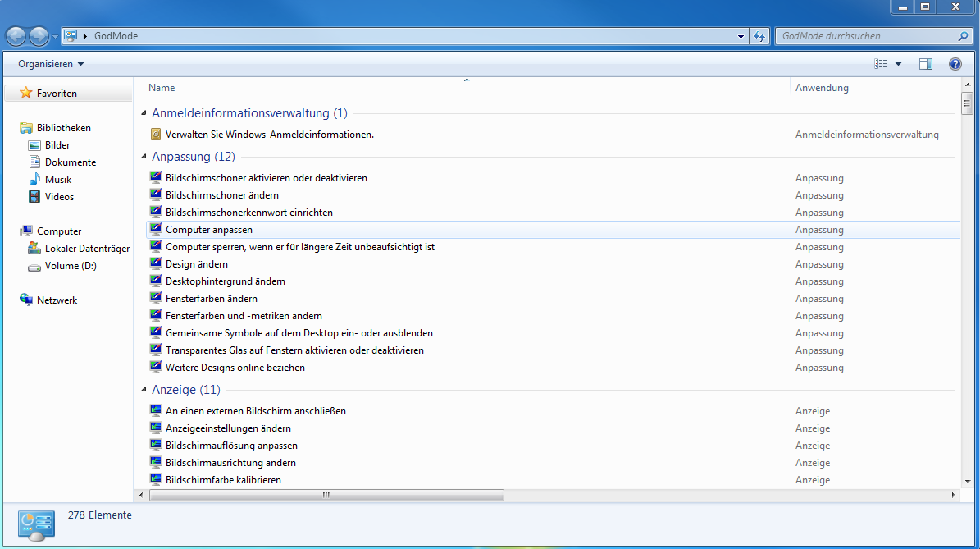Select Dokumente in the navigation pane
The image size is (980, 549).
pos(71,162)
